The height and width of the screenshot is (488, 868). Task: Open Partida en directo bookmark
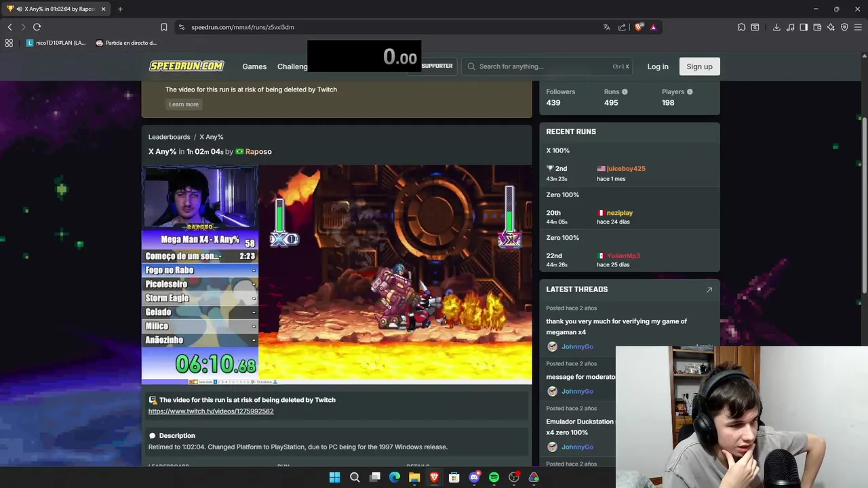(x=126, y=43)
